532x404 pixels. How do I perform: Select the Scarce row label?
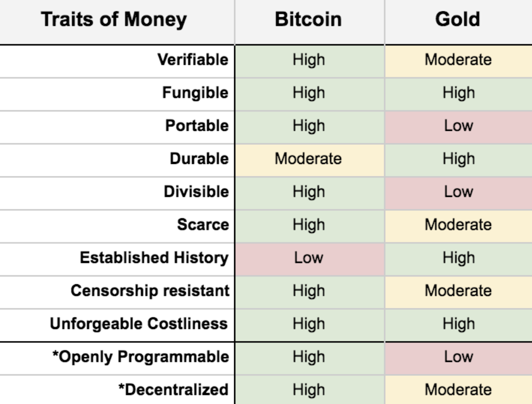click(204, 225)
